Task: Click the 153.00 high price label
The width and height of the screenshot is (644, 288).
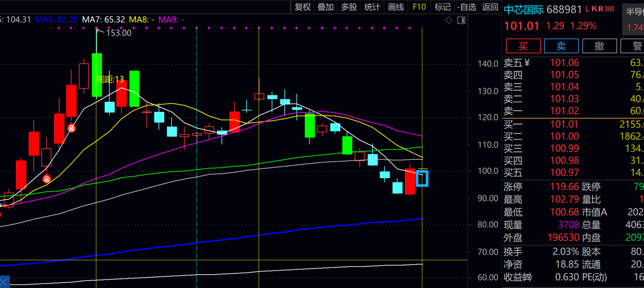Action: [118, 33]
